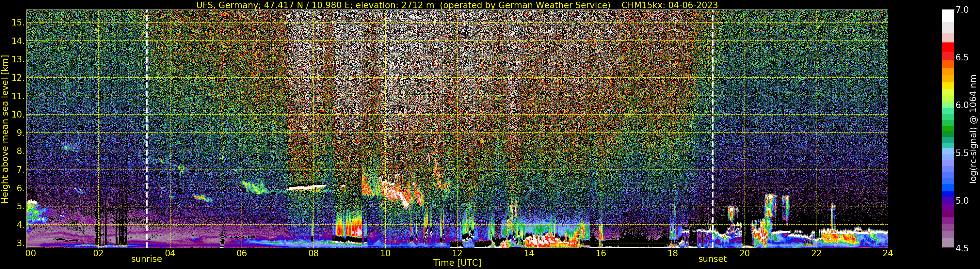This screenshot has height=269, width=980.
Task: Click the height tick label '15.'
Action: click(18, 23)
